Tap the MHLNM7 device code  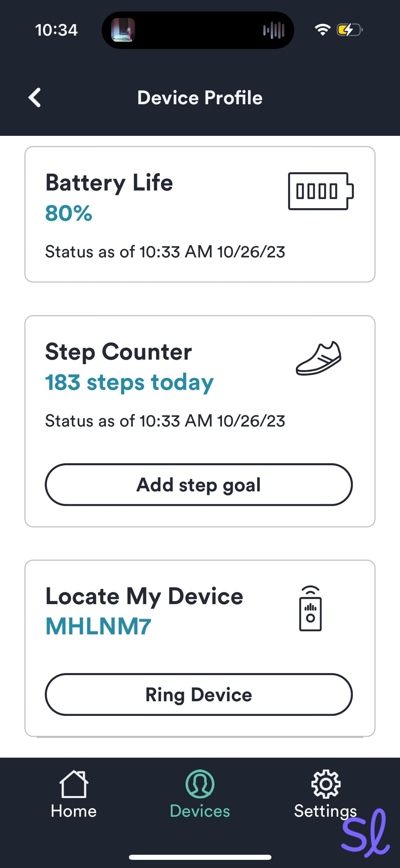point(98,626)
